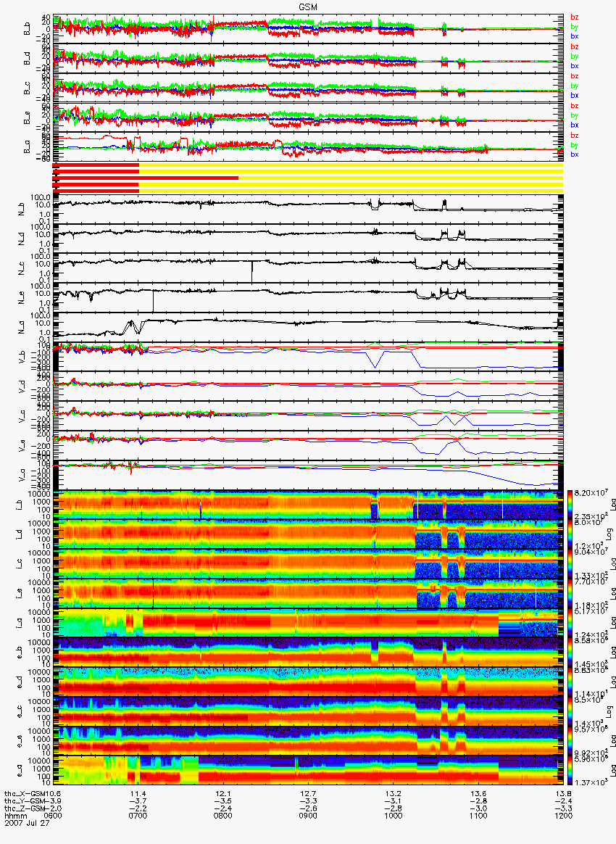Click the 0700 time axis label
The width and height of the screenshot is (616, 844).
[x=138, y=816]
